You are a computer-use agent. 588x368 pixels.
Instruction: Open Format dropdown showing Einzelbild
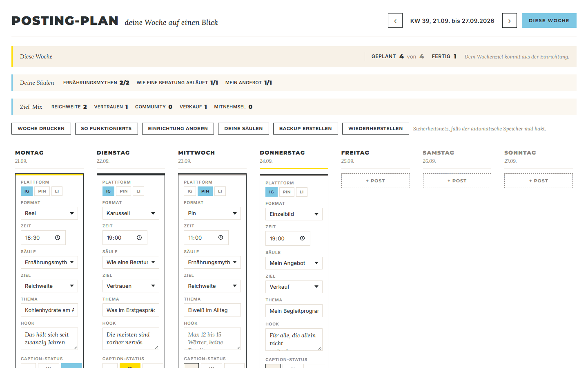[294, 214]
